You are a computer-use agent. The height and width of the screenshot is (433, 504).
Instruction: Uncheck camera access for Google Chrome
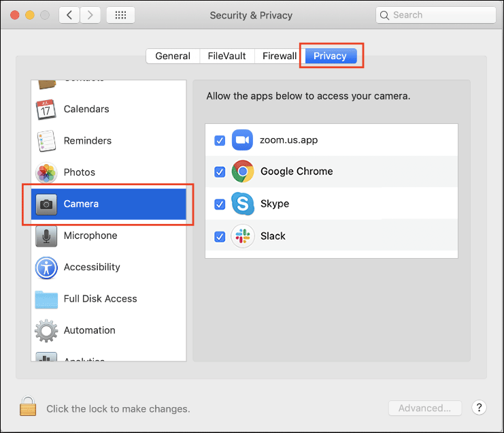point(220,172)
